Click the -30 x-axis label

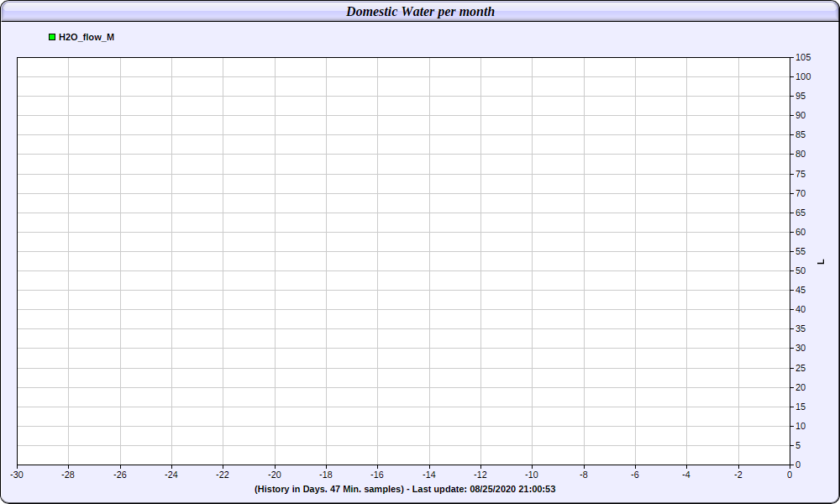[17, 475]
